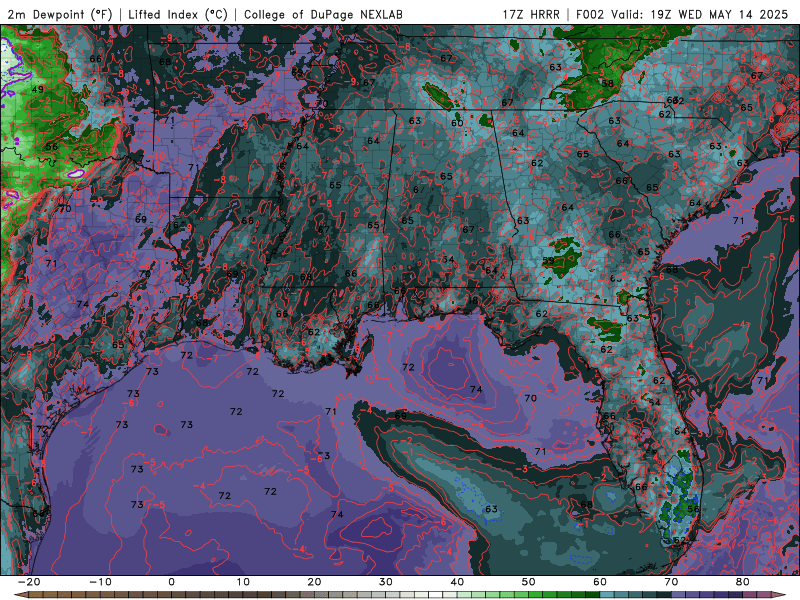This screenshot has height=600, width=800.
Task: Click "F002 Valid: 19Z WED MAY 14 2025" text
Action: [x=682, y=14]
